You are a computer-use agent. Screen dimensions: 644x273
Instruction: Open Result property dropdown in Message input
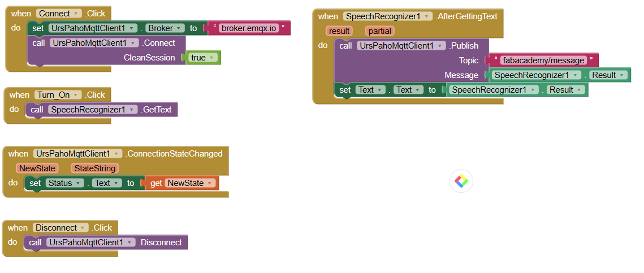(x=608, y=75)
